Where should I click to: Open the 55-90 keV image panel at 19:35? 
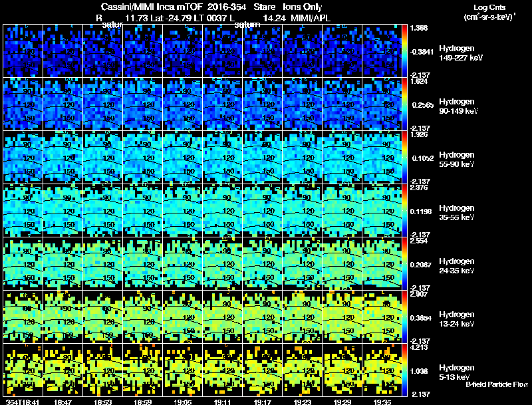click(382, 158)
